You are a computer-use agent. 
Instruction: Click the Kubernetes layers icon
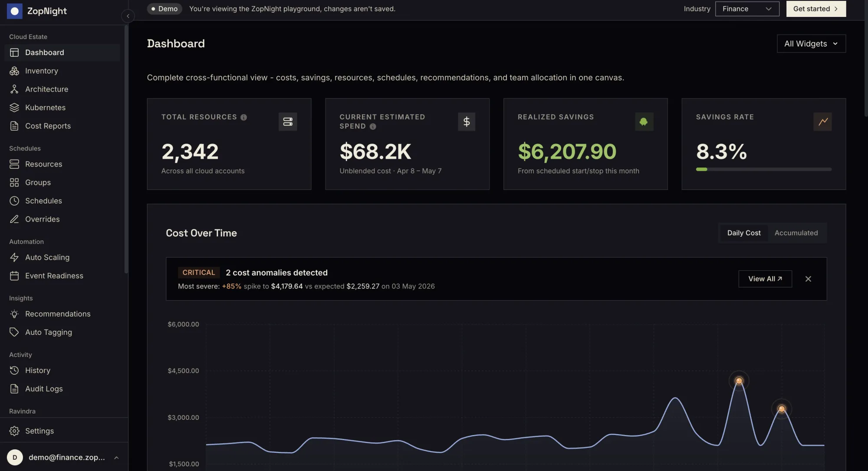14,108
